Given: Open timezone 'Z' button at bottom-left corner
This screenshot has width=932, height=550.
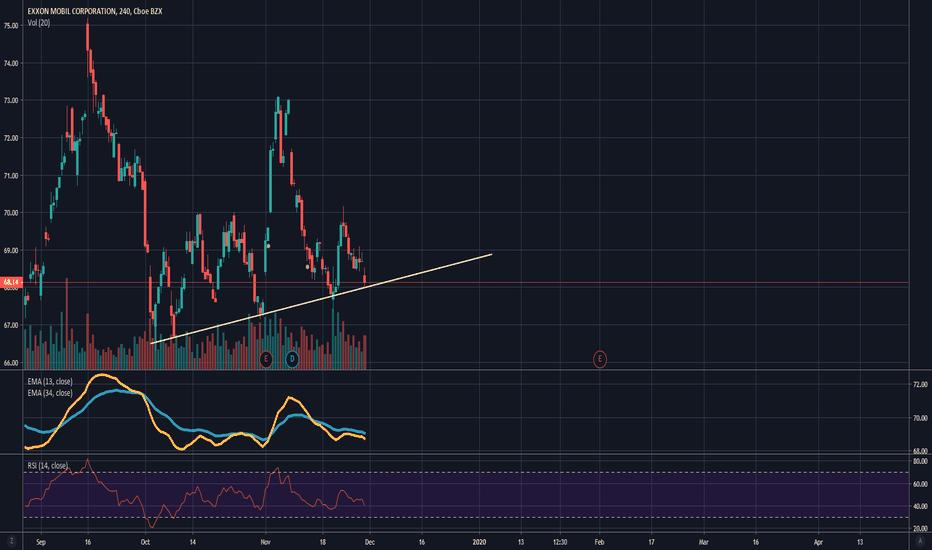Looking at the screenshot, I should pyautogui.click(x=11, y=540).
